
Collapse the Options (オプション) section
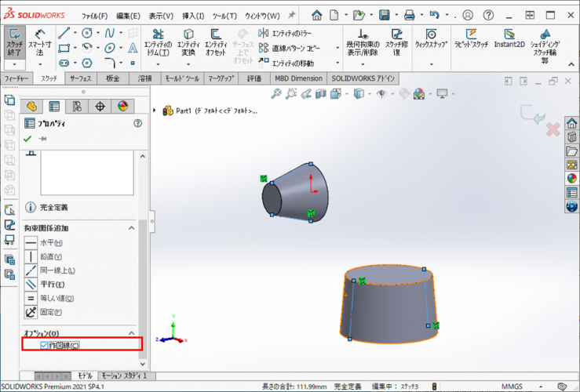pos(133,333)
